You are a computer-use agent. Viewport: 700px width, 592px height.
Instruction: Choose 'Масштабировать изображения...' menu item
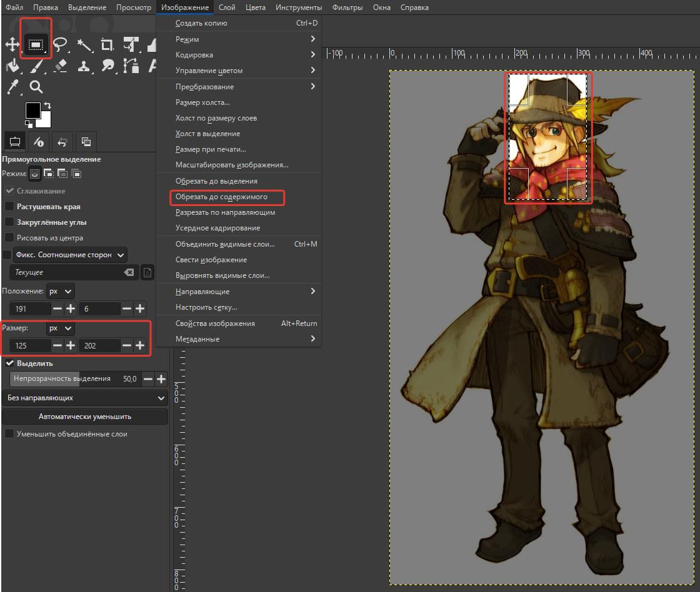pos(239,165)
